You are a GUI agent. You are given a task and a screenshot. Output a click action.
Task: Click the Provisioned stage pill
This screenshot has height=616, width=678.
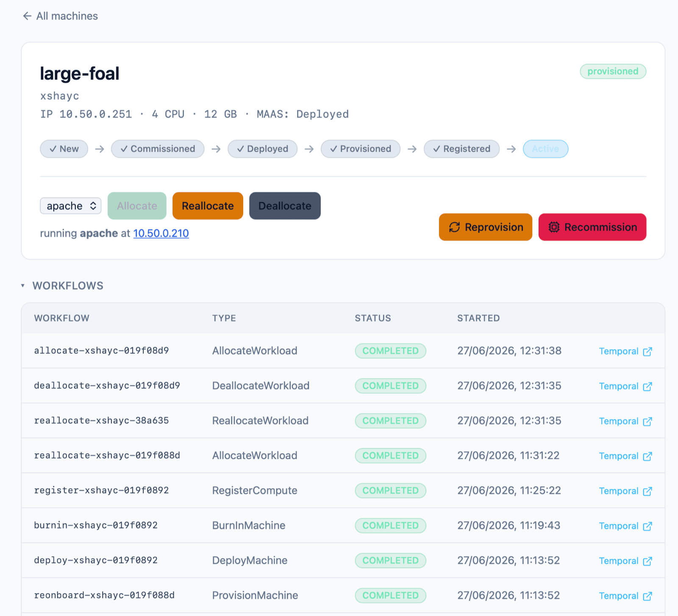click(x=361, y=149)
